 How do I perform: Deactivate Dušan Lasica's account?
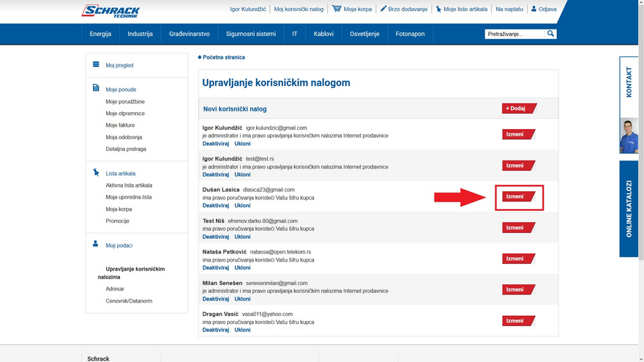pos(216,205)
